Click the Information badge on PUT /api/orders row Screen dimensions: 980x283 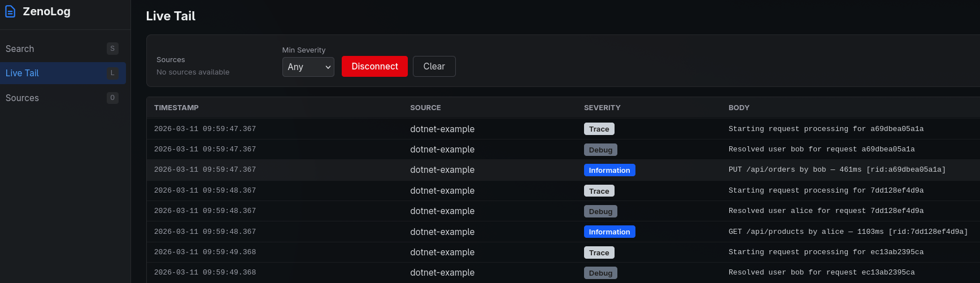click(609, 170)
